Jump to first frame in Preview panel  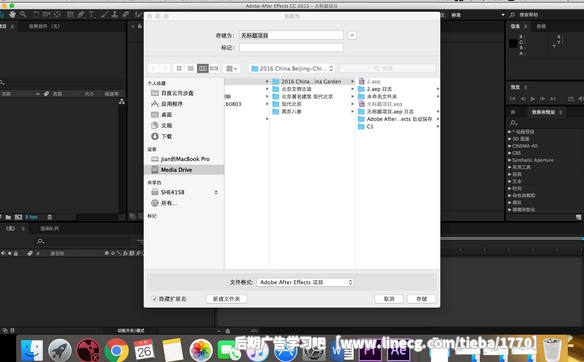(512, 99)
